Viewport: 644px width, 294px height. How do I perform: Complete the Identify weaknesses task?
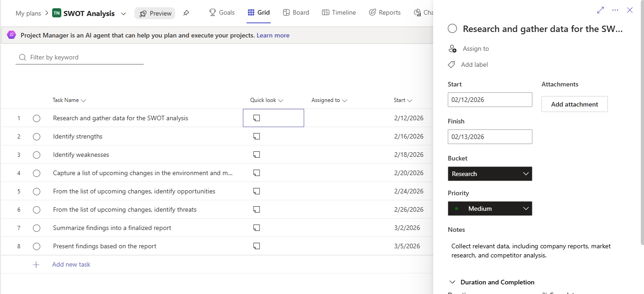pos(37,155)
